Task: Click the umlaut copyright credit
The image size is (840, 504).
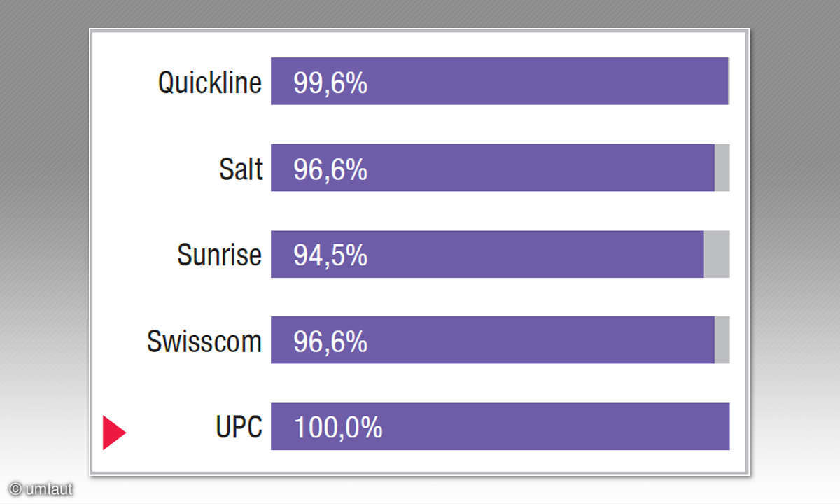Action: (41, 489)
